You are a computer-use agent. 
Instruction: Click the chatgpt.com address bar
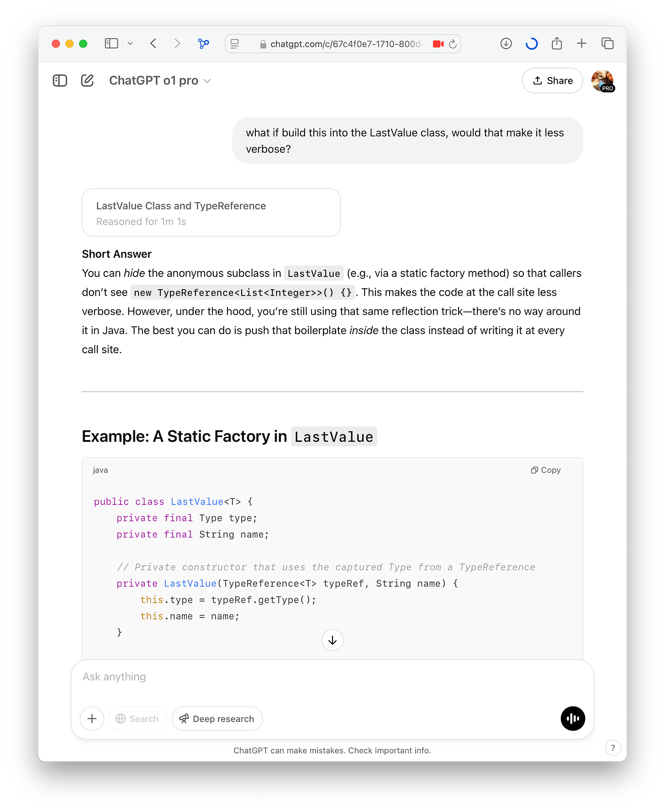(343, 44)
